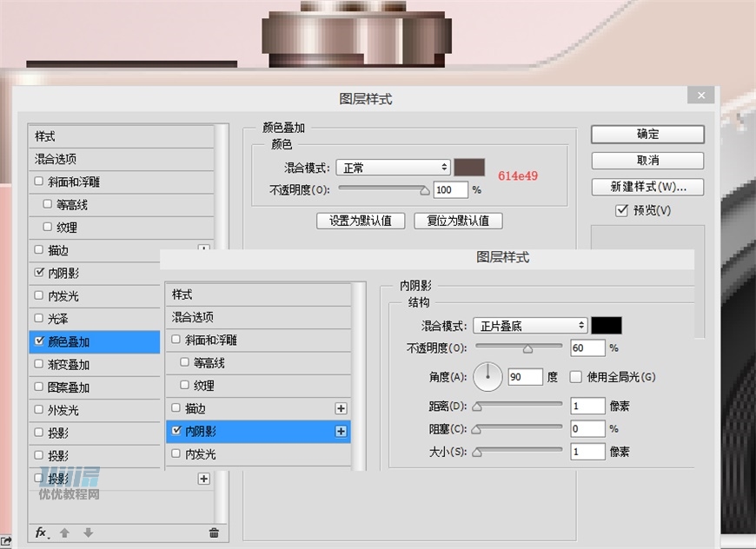Enable the 渐变叠加 checkbox
The height and width of the screenshot is (549, 756).
[39, 364]
